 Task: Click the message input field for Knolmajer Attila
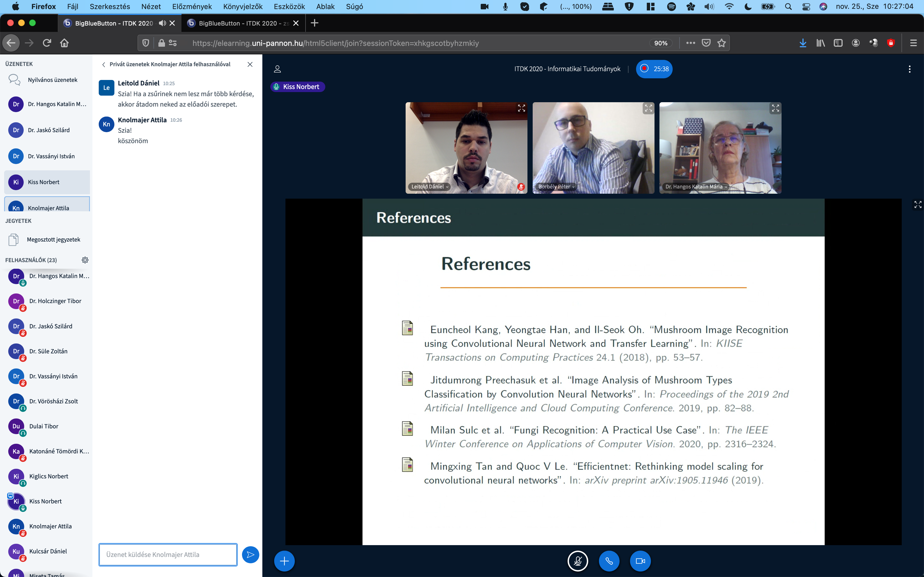coord(168,554)
